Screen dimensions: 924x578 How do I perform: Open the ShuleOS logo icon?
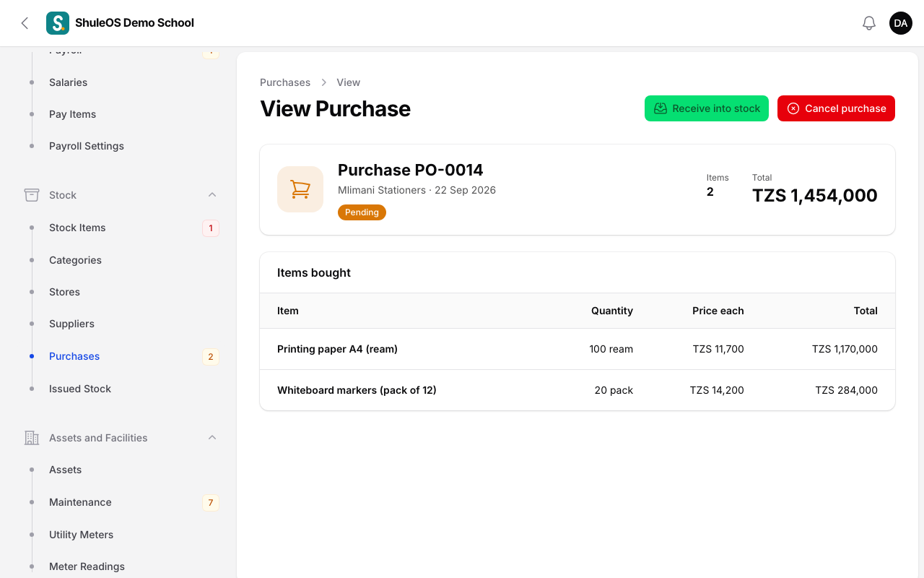[x=58, y=23]
